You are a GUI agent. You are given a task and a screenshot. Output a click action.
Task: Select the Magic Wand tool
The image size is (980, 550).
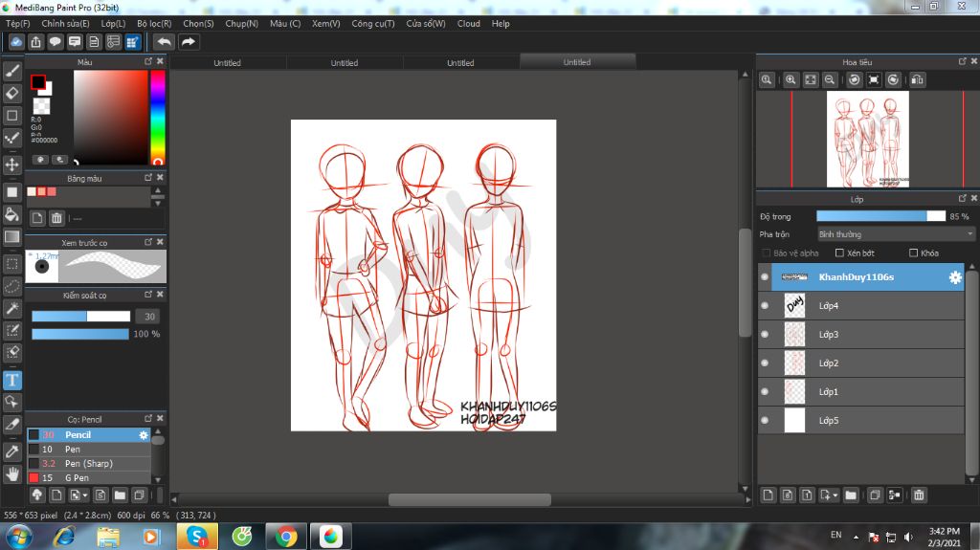(11, 308)
